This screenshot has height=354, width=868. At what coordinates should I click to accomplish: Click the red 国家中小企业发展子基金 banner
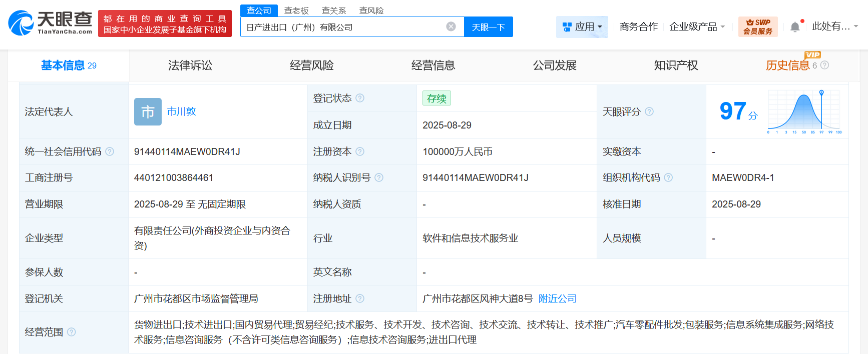pos(165,23)
